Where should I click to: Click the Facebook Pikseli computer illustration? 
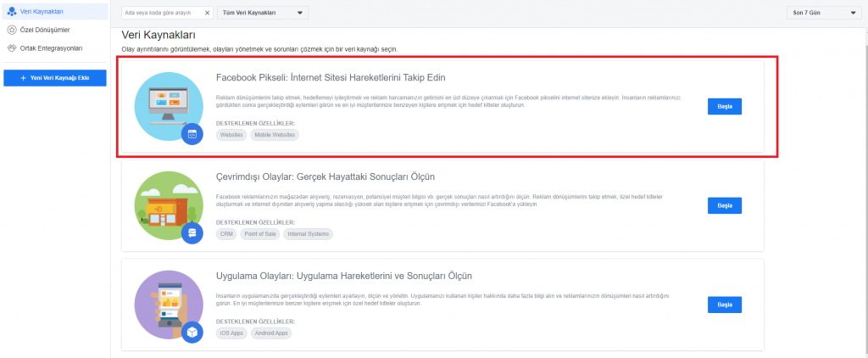pos(167,106)
